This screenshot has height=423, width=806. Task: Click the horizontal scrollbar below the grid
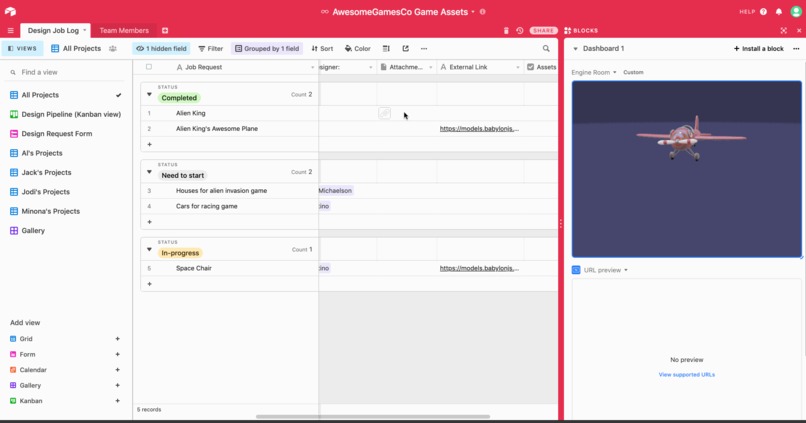(373, 416)
